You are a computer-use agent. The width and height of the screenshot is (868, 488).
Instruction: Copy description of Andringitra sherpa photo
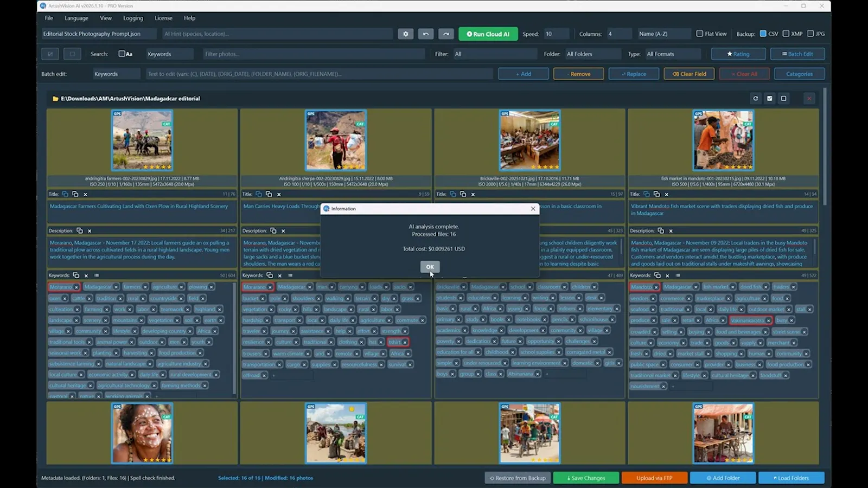click(273, 230)
